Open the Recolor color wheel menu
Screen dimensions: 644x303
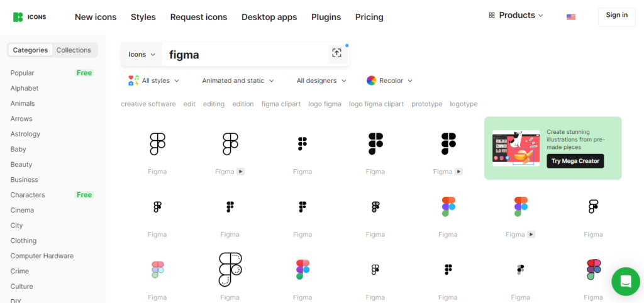click(390, 81)
